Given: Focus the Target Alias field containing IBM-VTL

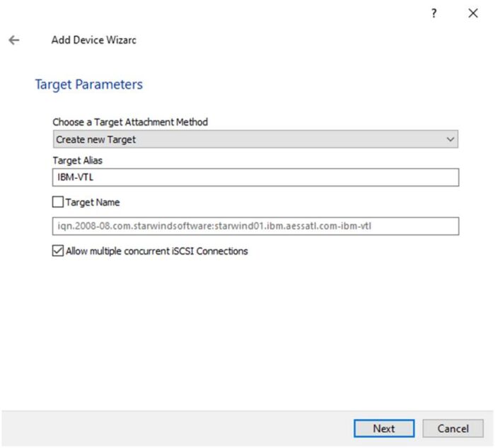Looking at the screenshot, I should (255, 177).
